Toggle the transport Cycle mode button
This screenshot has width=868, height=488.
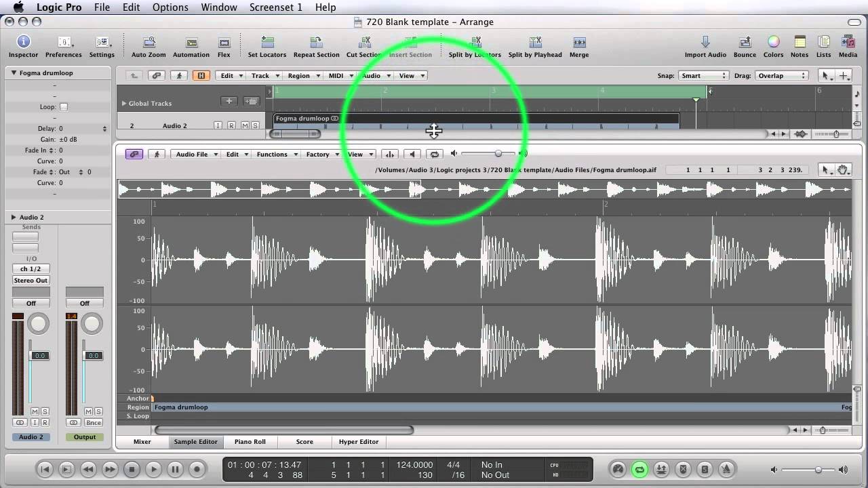639,469
